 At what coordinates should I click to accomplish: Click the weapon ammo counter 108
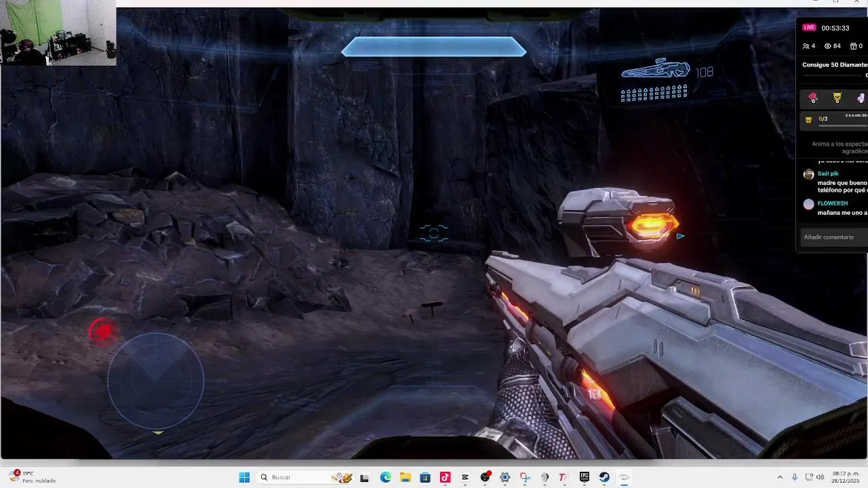pos(704,72)
